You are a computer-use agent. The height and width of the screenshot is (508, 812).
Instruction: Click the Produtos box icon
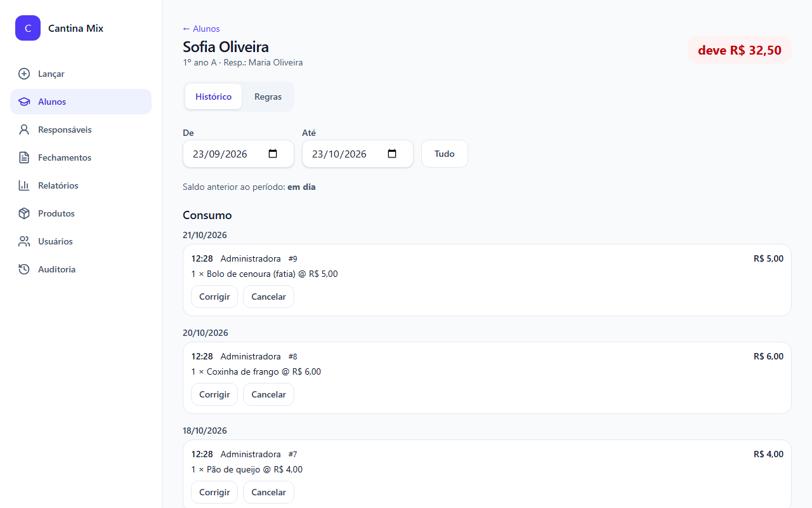(x=24, y=213)
